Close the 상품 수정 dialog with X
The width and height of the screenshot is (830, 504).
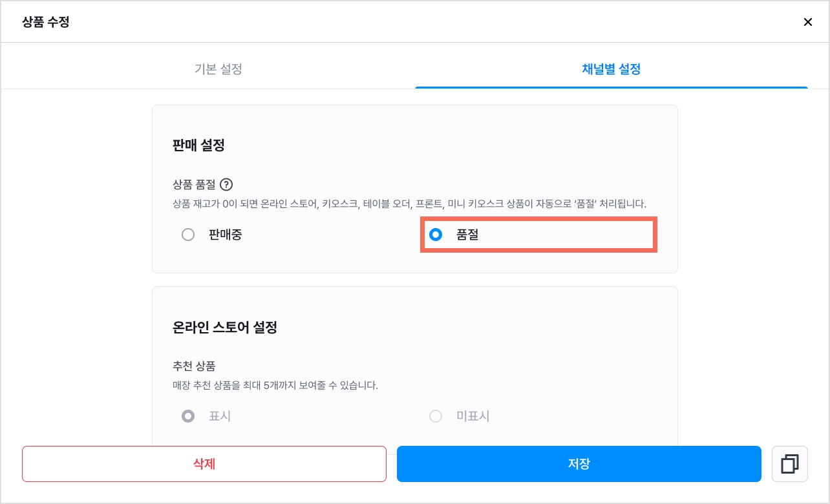tap(807, 22)
